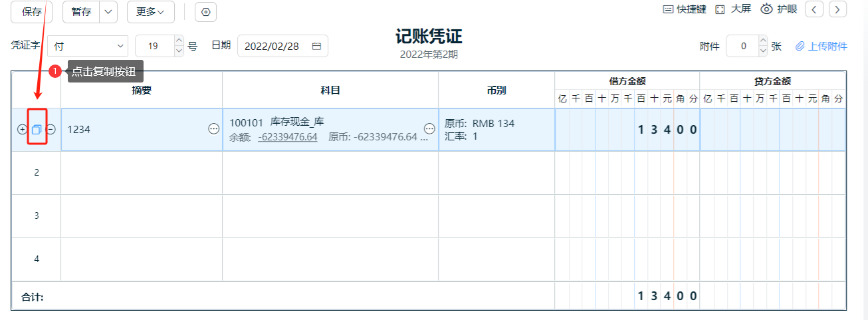Go to the next voucher
Screen dimensions: 868x320
click(x=837, y=9)
